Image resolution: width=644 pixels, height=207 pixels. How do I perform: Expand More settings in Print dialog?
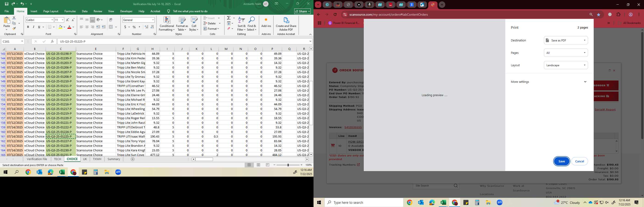tap(549, 82)
